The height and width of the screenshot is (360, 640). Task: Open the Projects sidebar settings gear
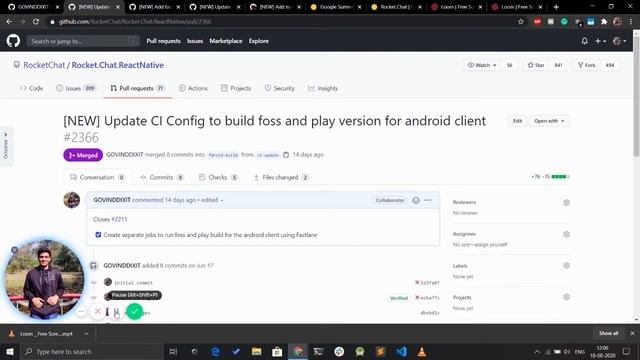[x=566, y=297]
